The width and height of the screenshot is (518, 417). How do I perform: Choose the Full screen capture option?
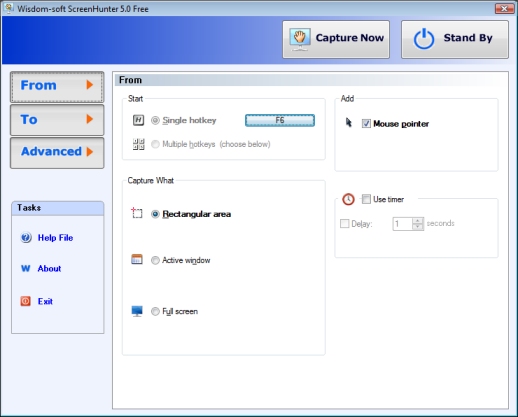(155, 311)
